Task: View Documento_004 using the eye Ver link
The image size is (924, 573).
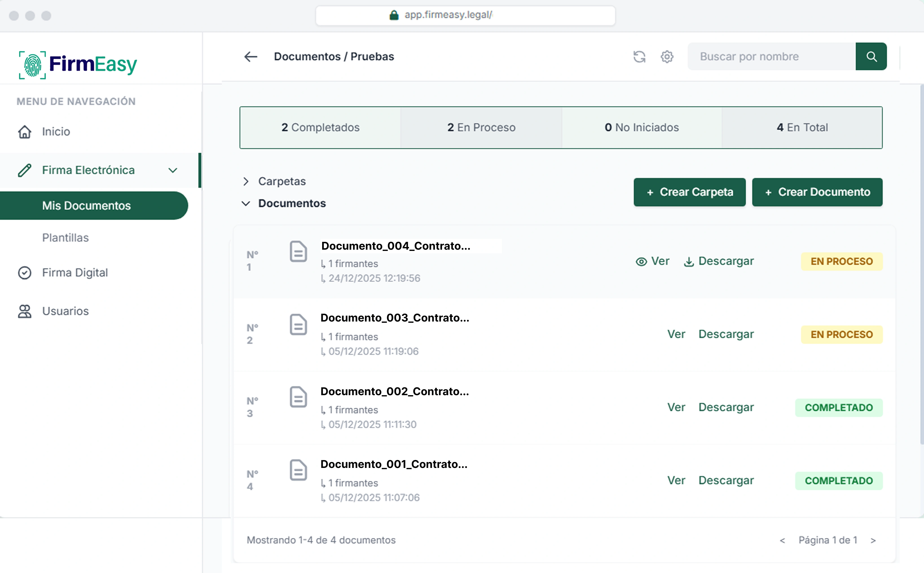Action: 652,261
